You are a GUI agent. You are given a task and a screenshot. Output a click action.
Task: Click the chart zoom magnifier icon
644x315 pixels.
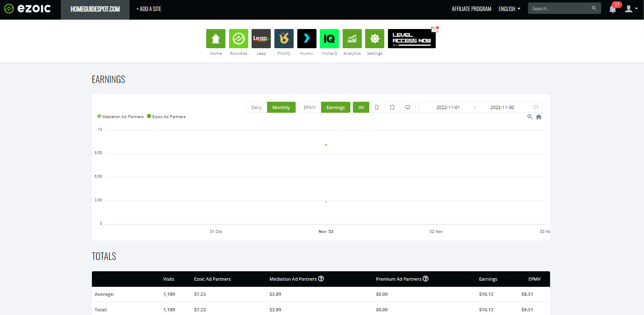[x=530, y=117]
